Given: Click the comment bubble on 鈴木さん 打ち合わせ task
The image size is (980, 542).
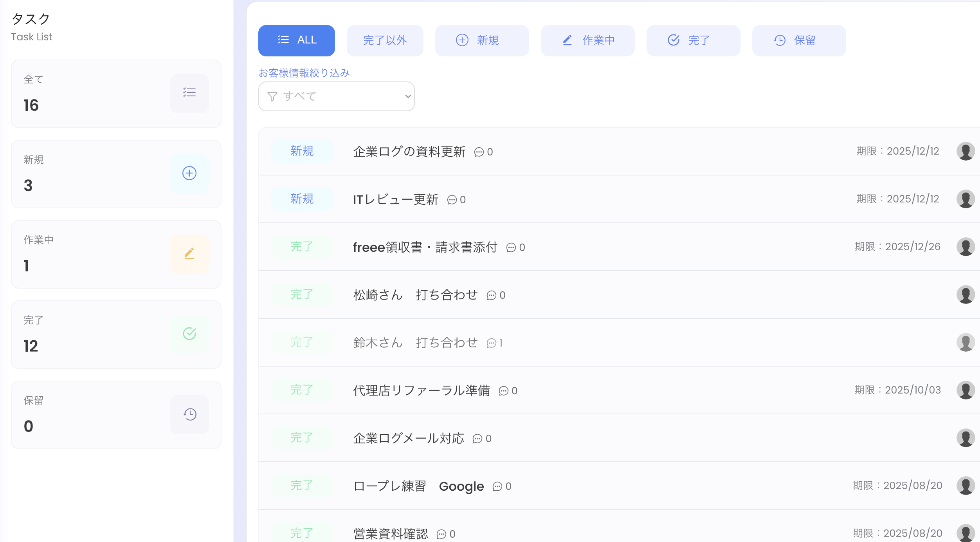Looking at the screenshot, I should [x=492, y=343].
